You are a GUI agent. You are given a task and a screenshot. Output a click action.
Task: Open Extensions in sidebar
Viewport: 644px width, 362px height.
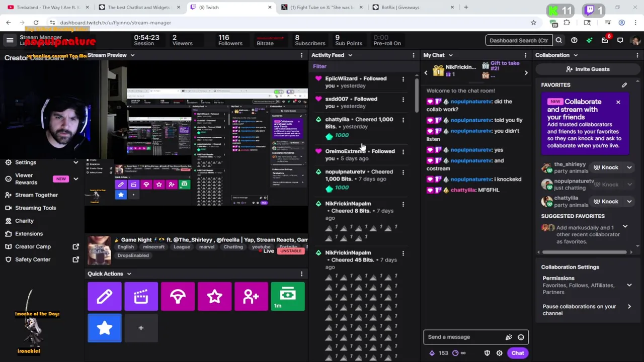[29, 234]
